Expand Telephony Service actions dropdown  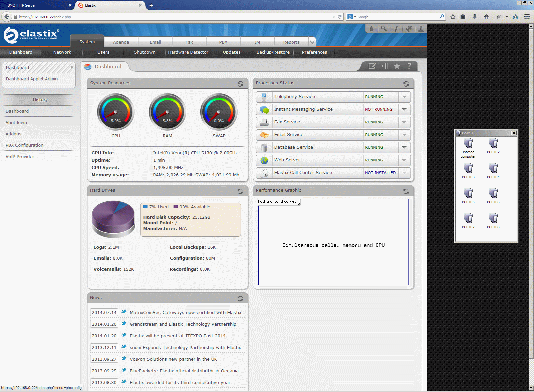(x=405, y=97)
